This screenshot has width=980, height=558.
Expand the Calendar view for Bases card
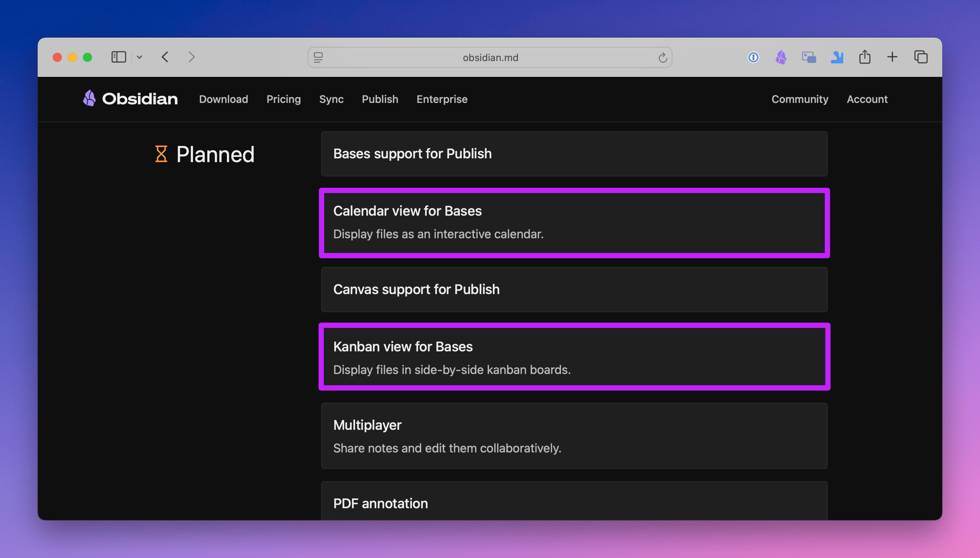tap(574, 223)
